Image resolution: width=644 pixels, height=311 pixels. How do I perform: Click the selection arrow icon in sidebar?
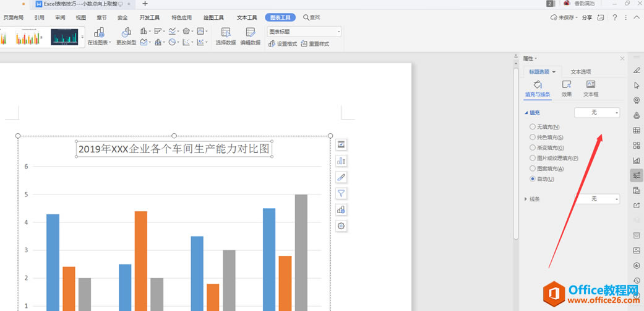[x=637, y=85]
